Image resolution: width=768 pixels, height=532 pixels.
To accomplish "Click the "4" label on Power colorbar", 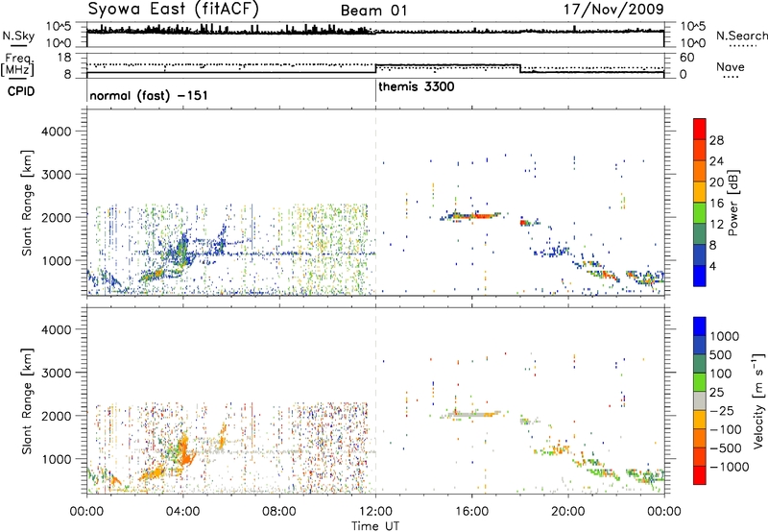I will point(712,266).
